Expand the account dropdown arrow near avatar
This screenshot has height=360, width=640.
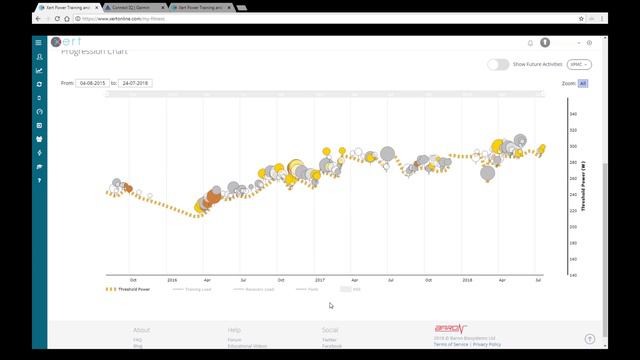pyautogui.click(x=579, y=43)
